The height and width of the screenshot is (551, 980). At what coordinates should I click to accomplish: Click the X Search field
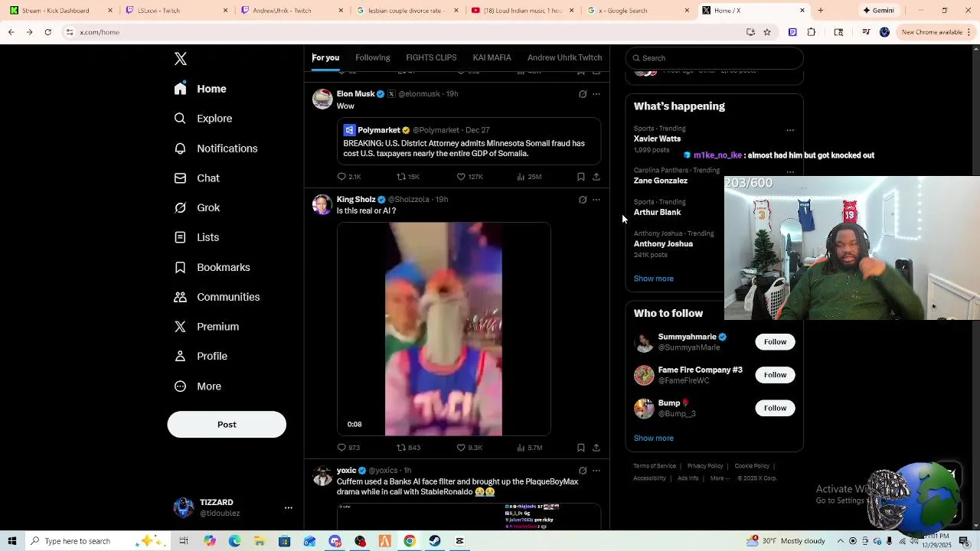714,58
